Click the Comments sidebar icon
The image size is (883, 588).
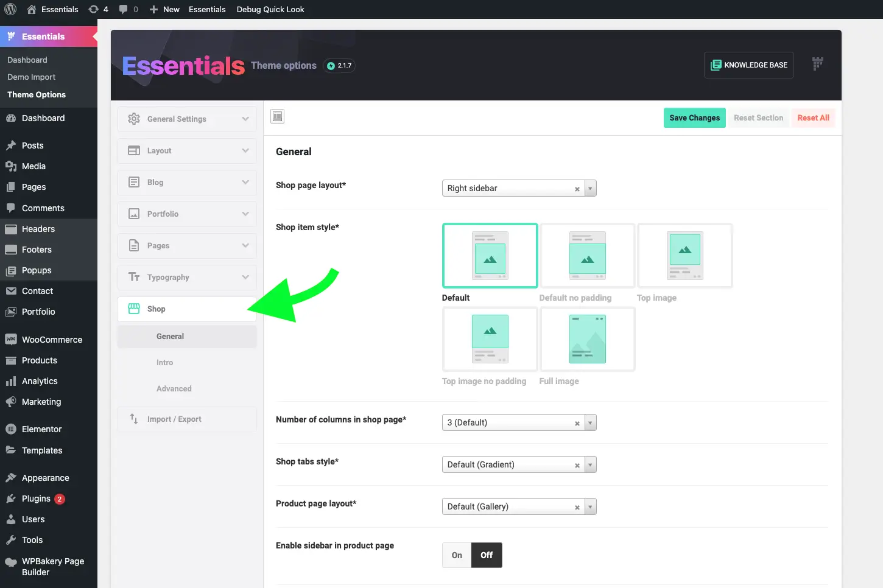pos(11,208)
